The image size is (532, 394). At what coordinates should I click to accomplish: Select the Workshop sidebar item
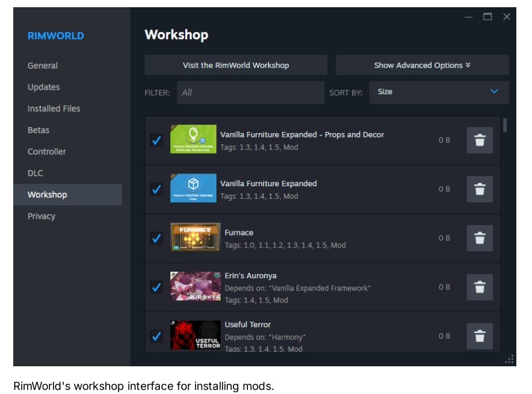pyautogui.click(x=67, y=194)
